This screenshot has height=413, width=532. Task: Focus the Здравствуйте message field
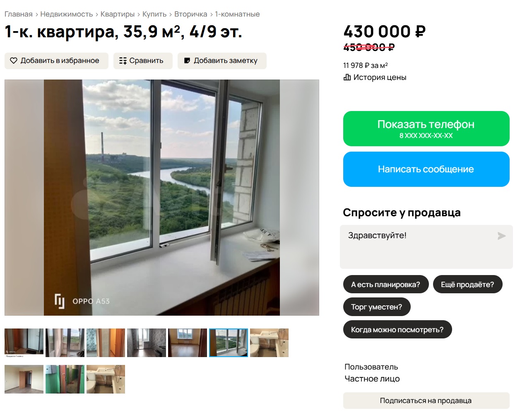[x=426, y=247]
